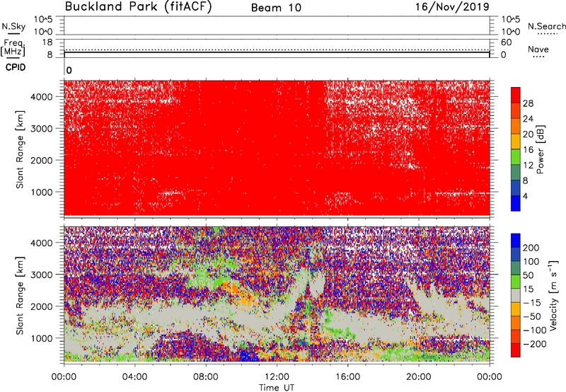Click the 200 label on velocity colorbar

click(x=531, y=248)
